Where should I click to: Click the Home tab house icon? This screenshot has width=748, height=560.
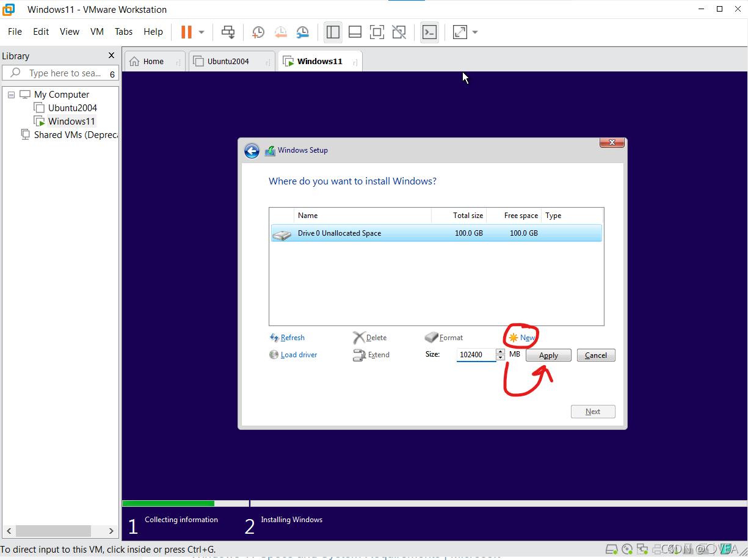(134, 61)
